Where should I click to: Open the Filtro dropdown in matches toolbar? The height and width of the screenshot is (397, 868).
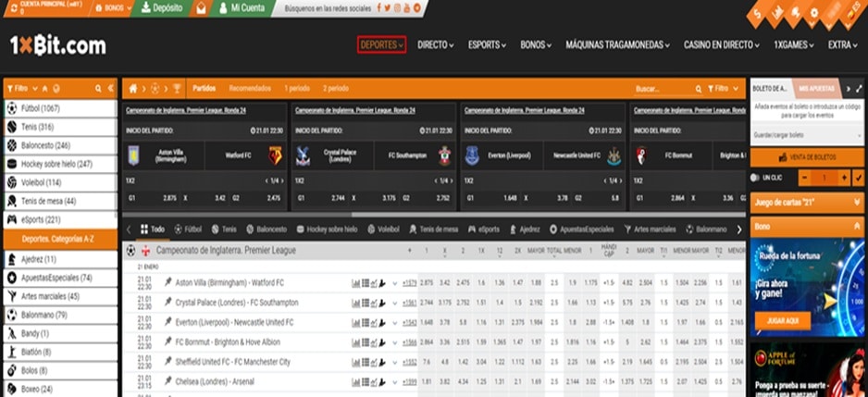723,89
